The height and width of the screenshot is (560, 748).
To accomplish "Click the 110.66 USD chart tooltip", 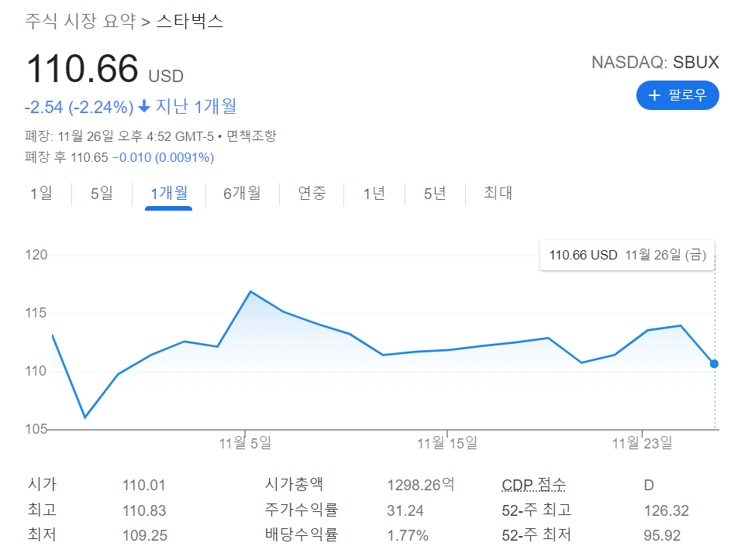I will tap(627, 255).
